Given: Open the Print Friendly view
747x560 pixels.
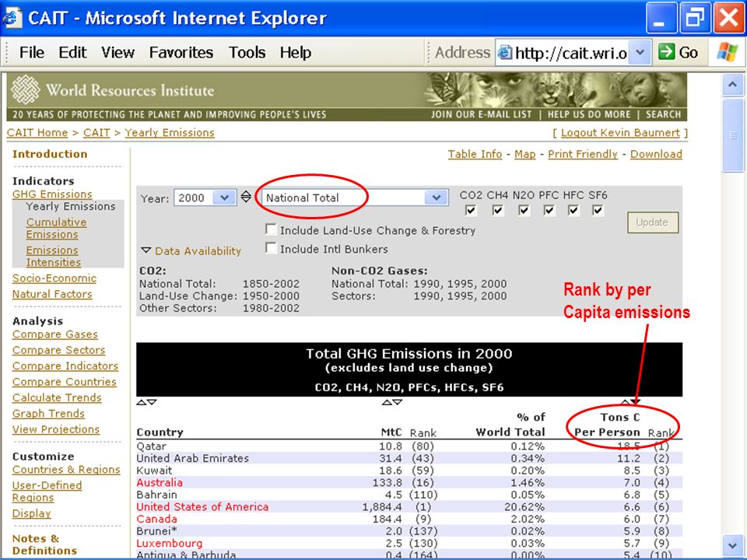Looking at the screenshot, I should pos(583,154).
